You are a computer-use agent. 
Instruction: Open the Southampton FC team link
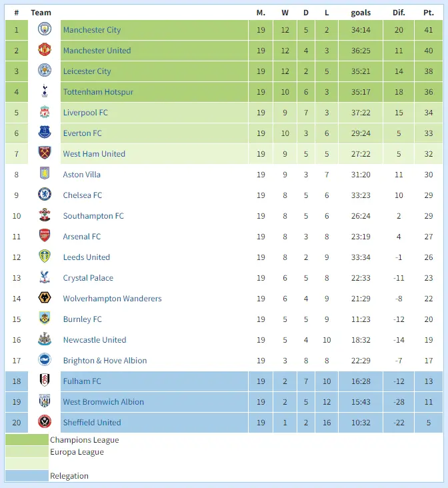click(x=93, y=216)
